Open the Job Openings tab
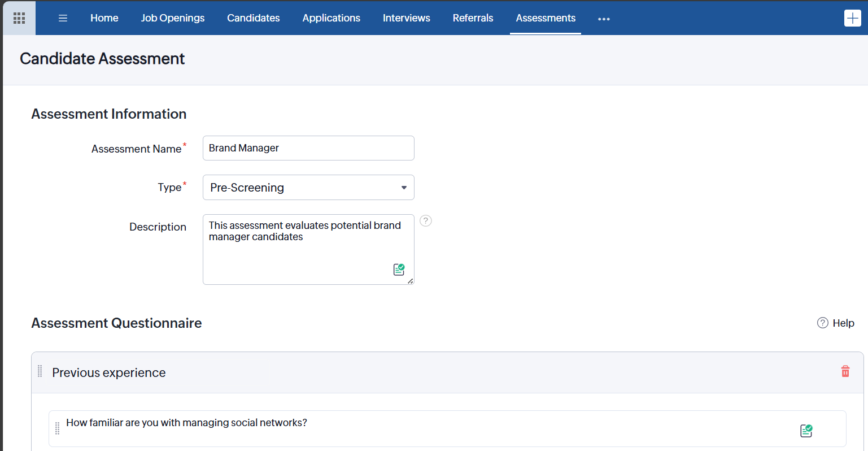This screenshot has height=451, width=868. (x=173, y=18)
